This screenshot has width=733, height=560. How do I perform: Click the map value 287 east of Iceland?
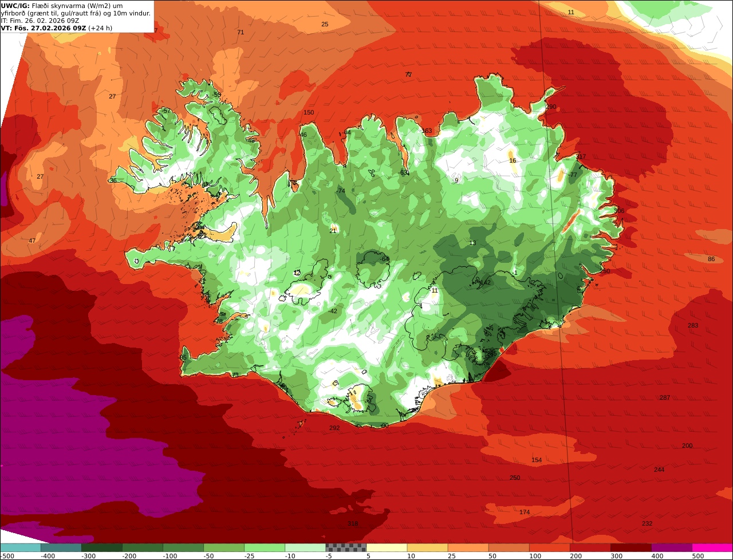point(665,398)
